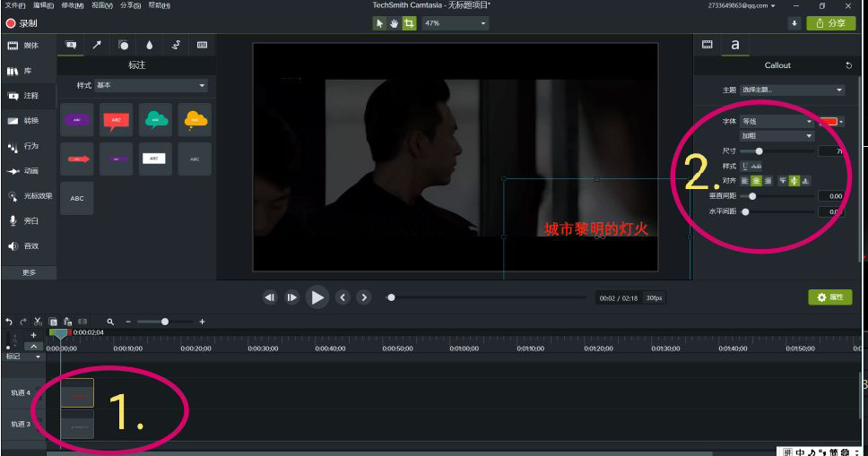Toggle strikethrough text style

pos(757,167)
